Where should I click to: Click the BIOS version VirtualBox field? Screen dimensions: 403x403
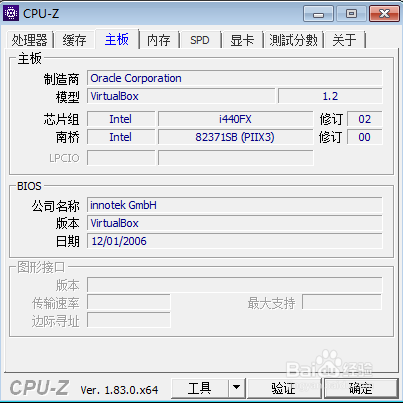tap(235, 223)
